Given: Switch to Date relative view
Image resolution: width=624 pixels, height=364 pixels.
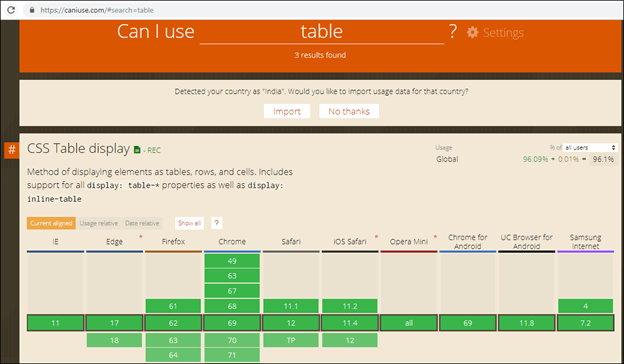Looking at the screenshot, I should [x=142, y=223].
